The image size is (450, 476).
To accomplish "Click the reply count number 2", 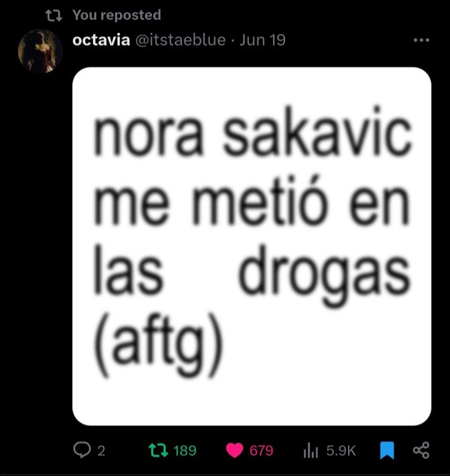I will [x=101, y=451].
